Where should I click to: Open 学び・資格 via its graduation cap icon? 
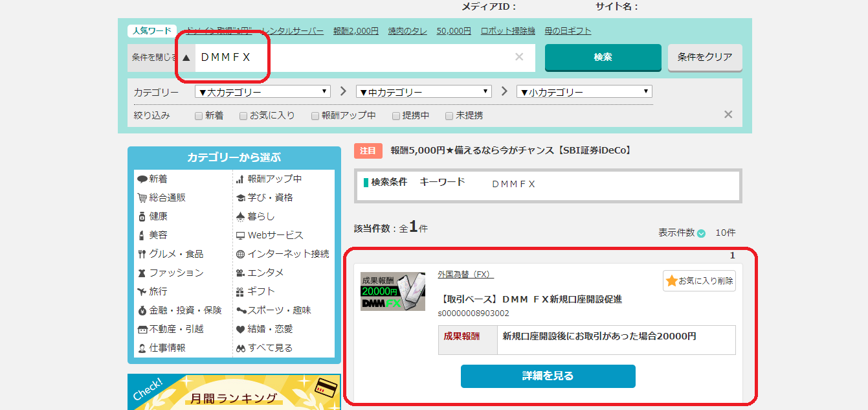tap(240, 198)
